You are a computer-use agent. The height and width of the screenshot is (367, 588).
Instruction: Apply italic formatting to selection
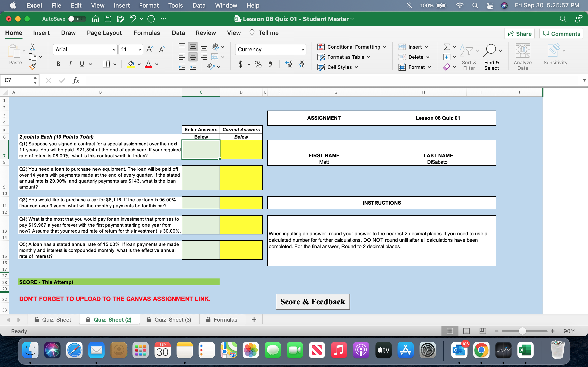click(x=70, y=64)
